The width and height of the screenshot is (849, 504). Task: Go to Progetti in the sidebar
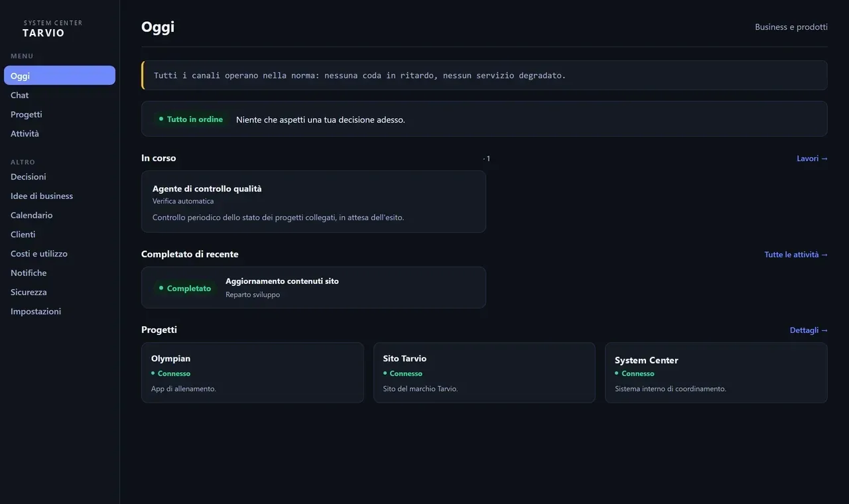pyautogui.click(x=60, y=114)
